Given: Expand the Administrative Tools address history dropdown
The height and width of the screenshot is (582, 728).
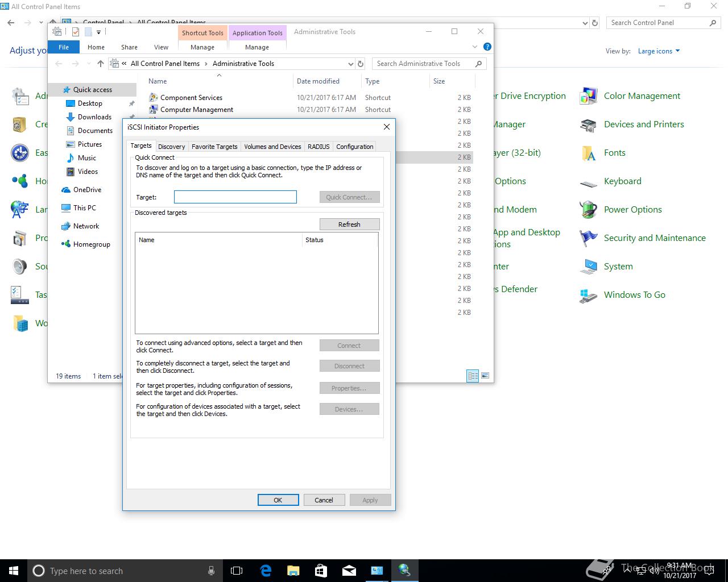Looking at the screenshot, I should click(x=350, y=64).
